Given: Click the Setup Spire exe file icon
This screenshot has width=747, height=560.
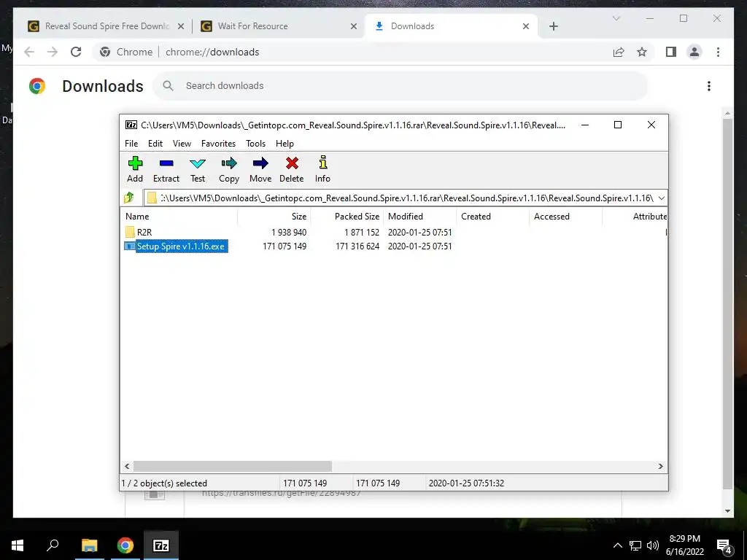Looking at the screenshot, I should point(130,246).
